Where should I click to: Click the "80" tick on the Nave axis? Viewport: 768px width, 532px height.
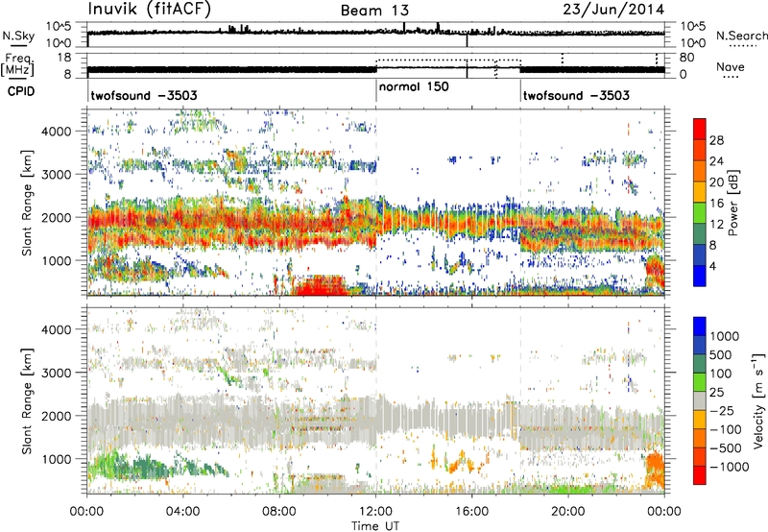[x=686, y=58]
